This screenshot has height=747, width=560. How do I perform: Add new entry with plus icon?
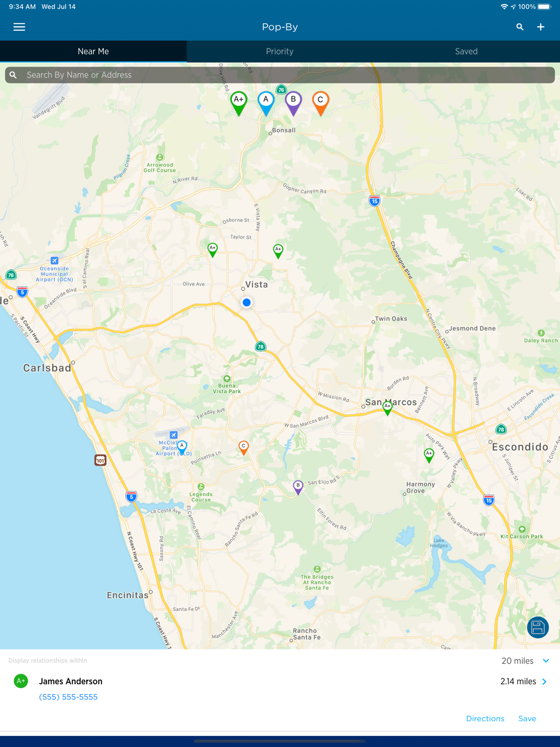tap(540, 27)
